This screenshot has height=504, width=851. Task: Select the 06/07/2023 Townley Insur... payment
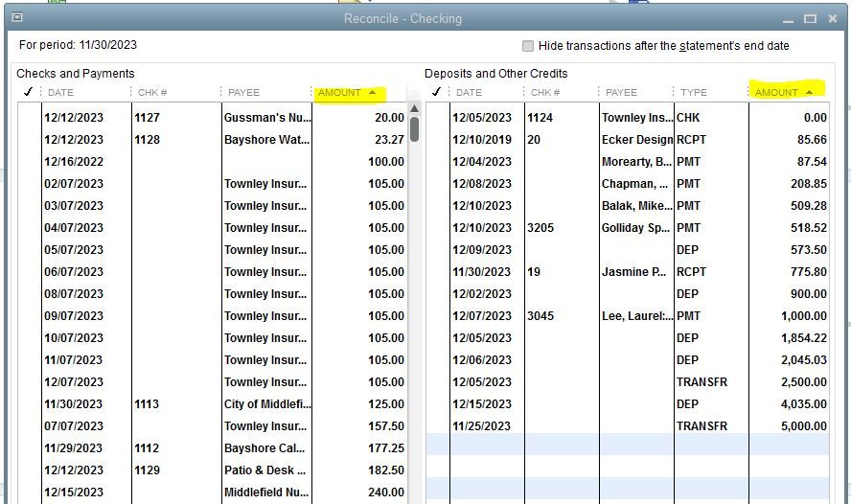pos(212,272)
